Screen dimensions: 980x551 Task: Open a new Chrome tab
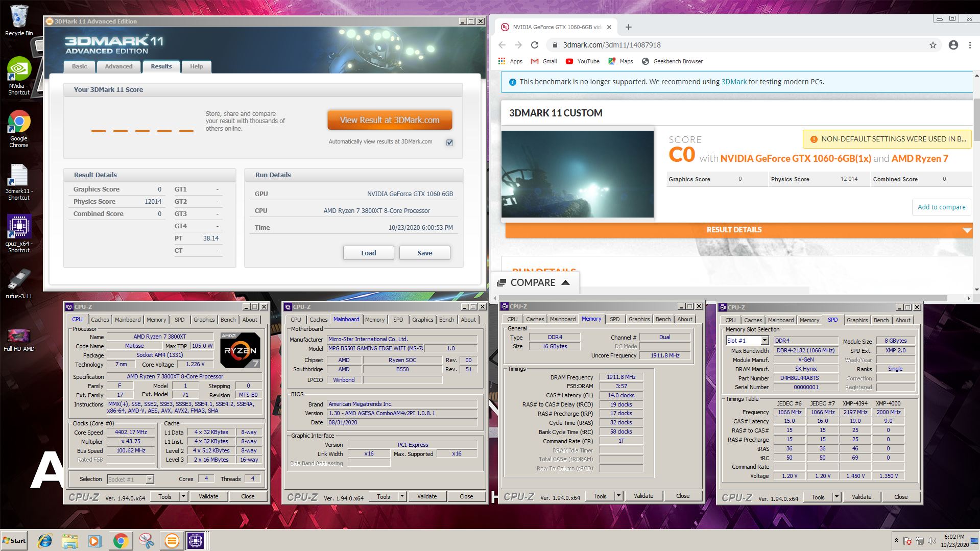tap(629, 27)
